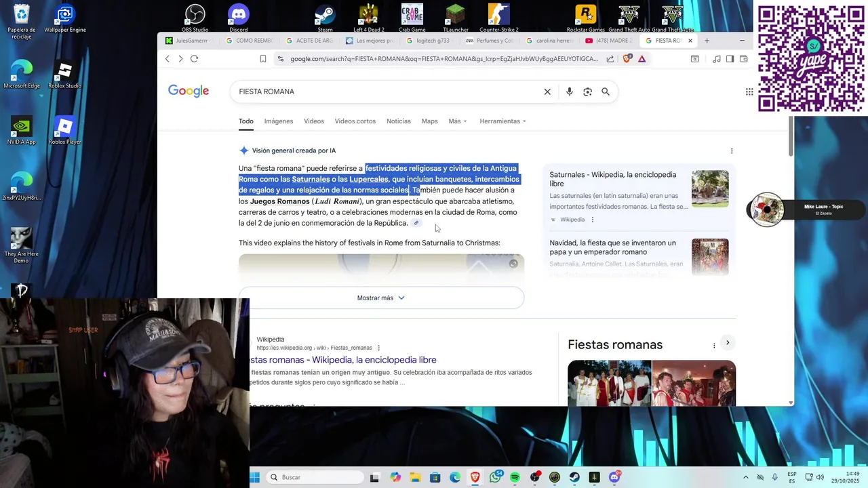The height and width of the screenshot is (488, 868).
Task: Submit search with magnifying glass icon
Action: tap(606, 91)
